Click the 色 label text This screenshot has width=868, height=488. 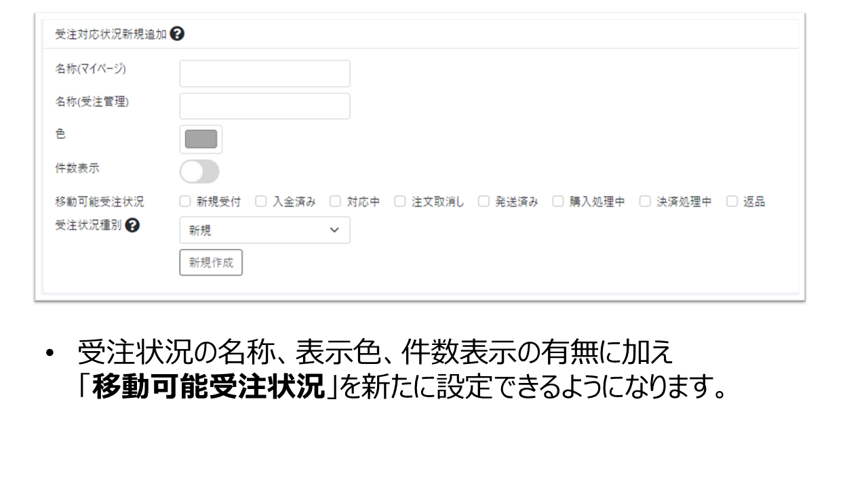pyautogui.click(x=60, y=135)
